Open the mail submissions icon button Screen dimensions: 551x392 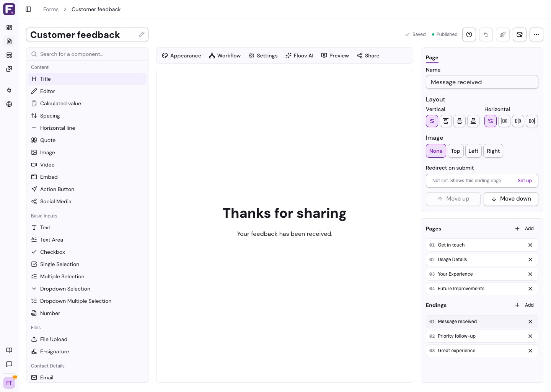[x=520, y=34]
